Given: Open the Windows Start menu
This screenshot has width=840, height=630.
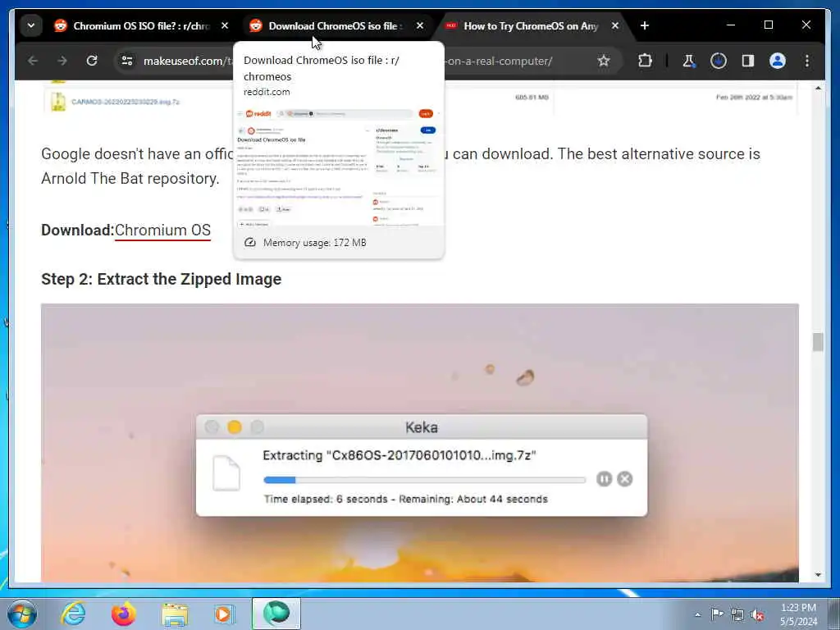Looking at the screenshot, I should point(22,614).
